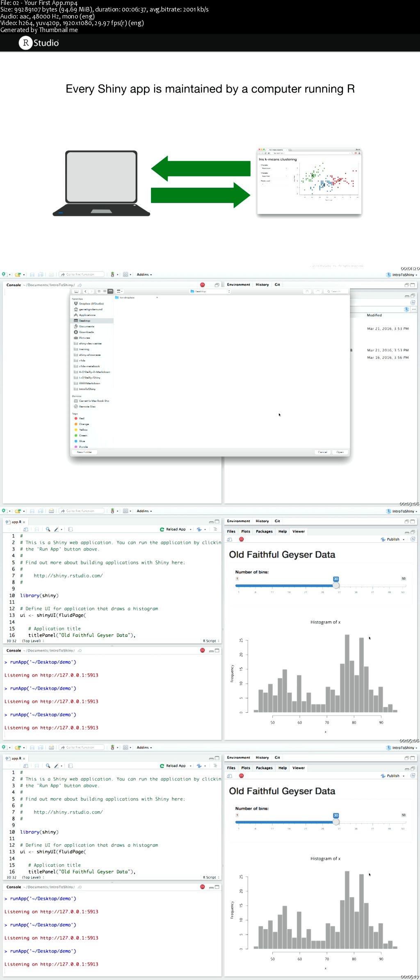Image resolution: width=420 pixels, height=980 pixels.
Task: Select Packages tab in the 00:05:08 frame
Action: (x=264, y=531)
